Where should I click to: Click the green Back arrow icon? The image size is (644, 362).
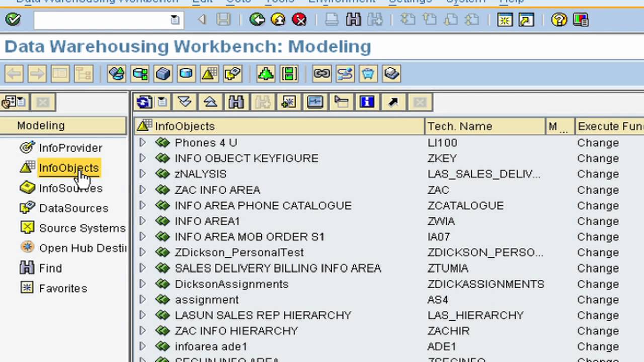pyautogui.click(x=257, y=20)
